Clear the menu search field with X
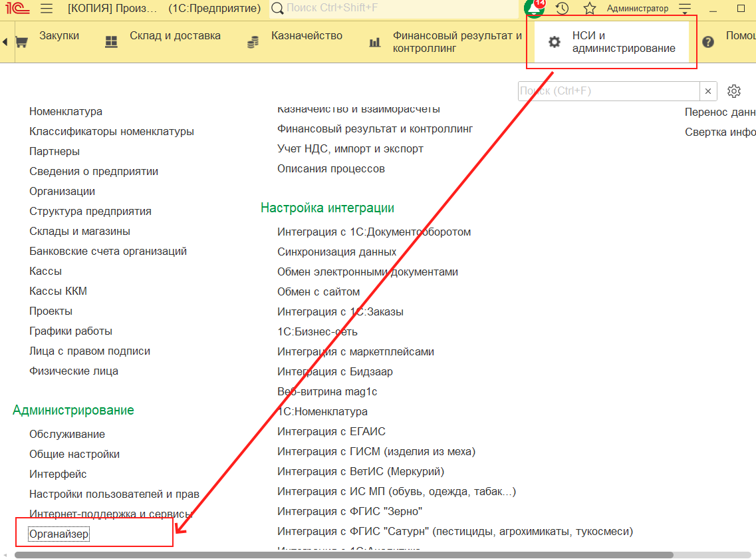 [709, 91]
